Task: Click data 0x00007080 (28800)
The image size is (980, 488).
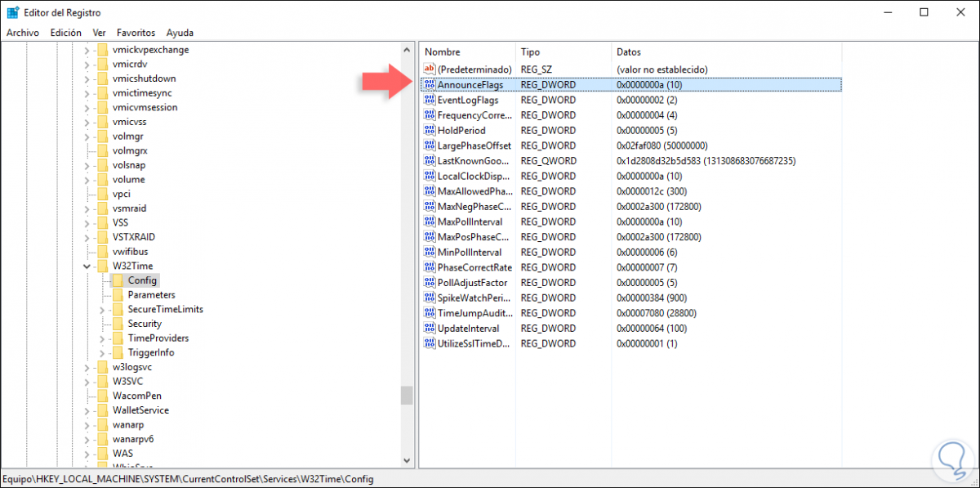Action: click(x=656, y=313)
